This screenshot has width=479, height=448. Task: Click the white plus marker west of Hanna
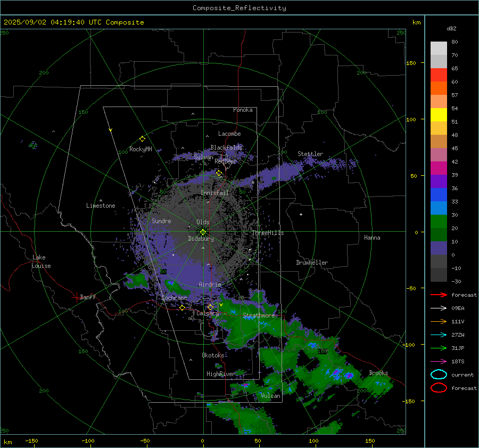tap(301, 214)
